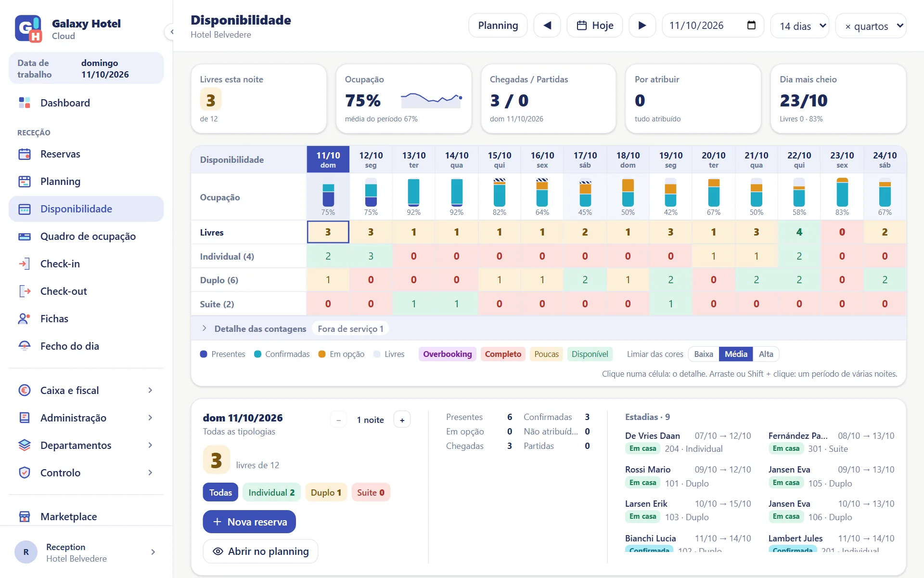Click the 11/10/2026 date field
This screenshot has height=578, width=924.
pyautogui.click(x=713, y=26)
